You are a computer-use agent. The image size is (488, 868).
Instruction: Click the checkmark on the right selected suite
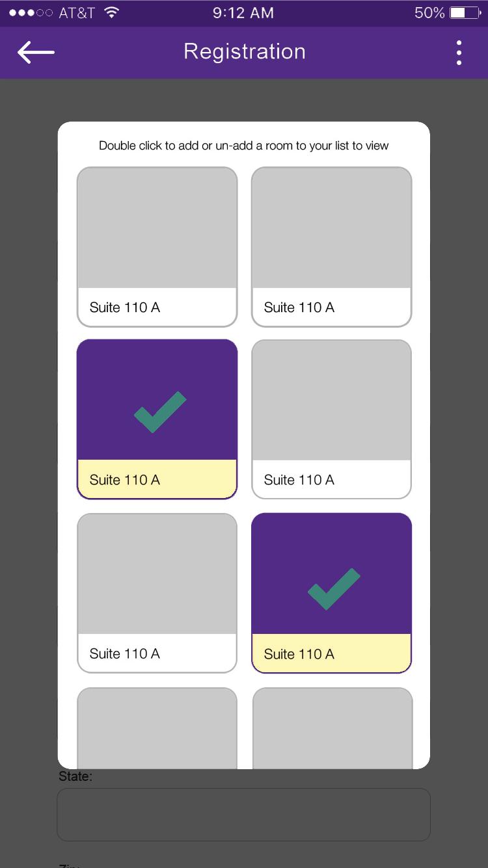pos(334,588)
